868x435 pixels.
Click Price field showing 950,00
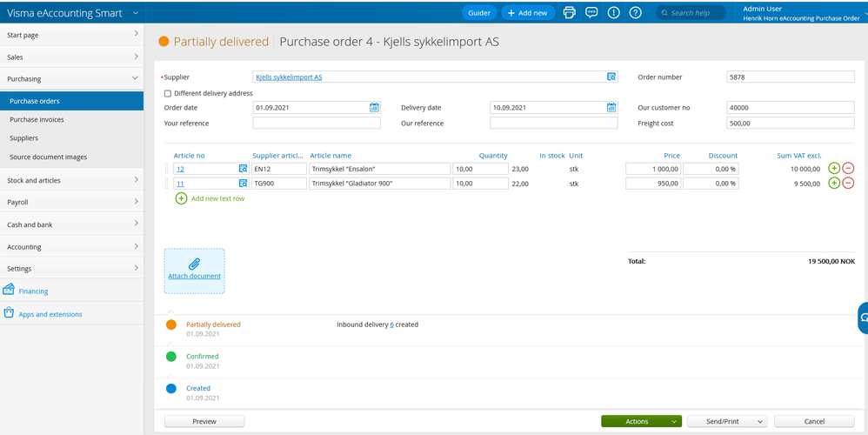point(653,184)
